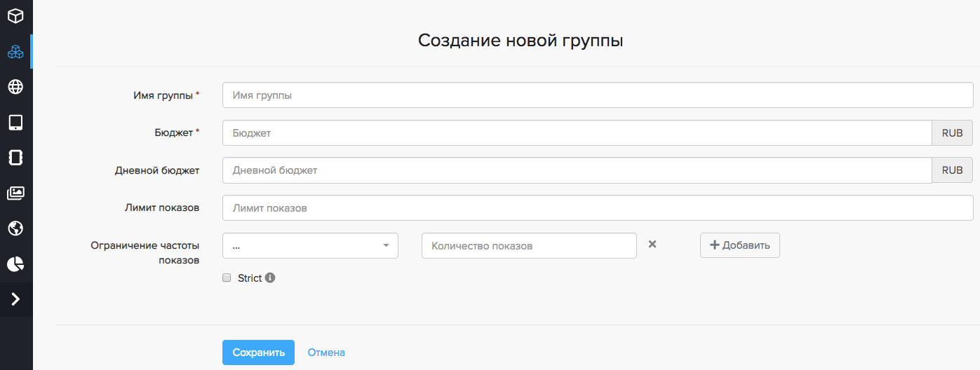Remove frequency limit row with X

click(x=652, y=245)
